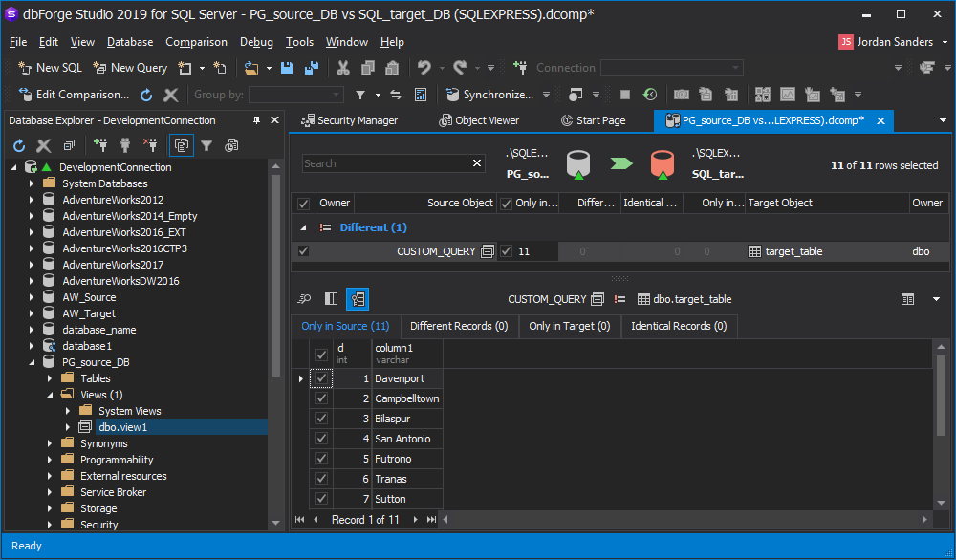Click the Save All icon
Viewport: 956px width, 560px height.
pyautogui.click(x=312, y=68)
